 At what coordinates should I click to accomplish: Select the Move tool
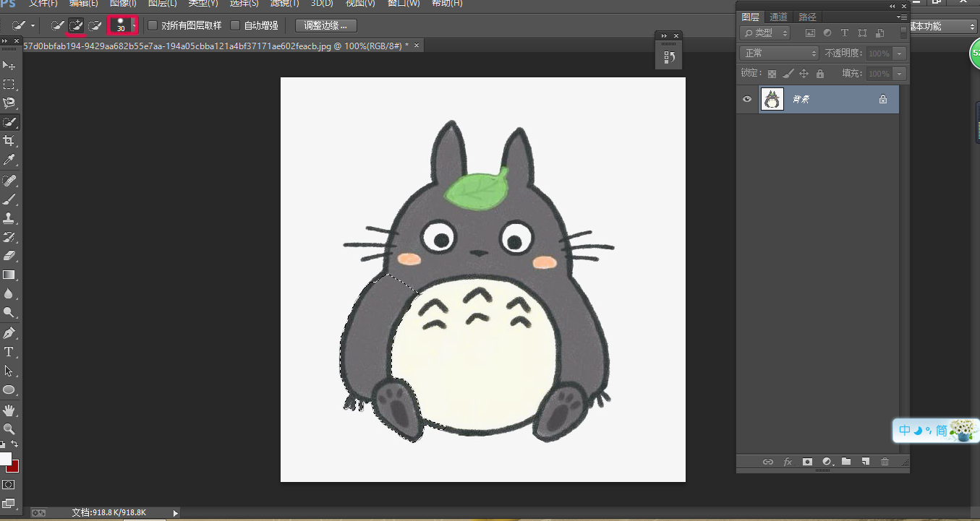tap(9, 66)
